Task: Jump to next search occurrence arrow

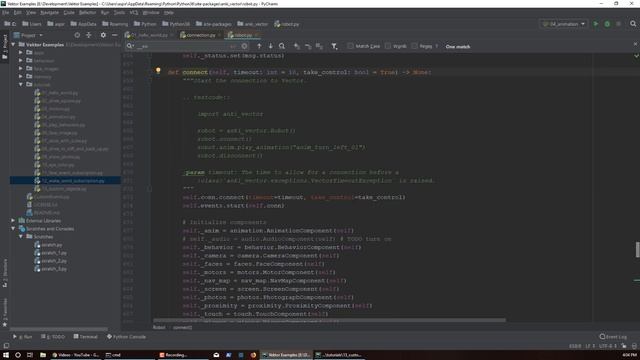Action: pyautogui.click(x=270, y=47)
